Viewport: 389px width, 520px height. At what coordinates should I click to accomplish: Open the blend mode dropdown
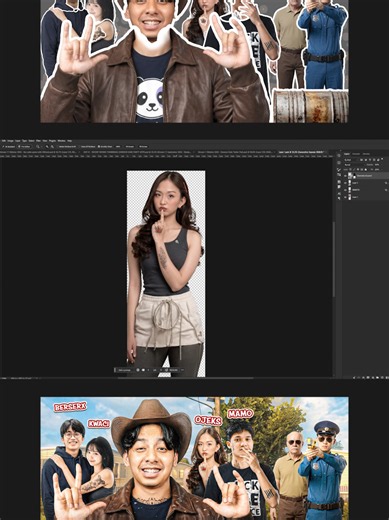(x=354, y=165)
